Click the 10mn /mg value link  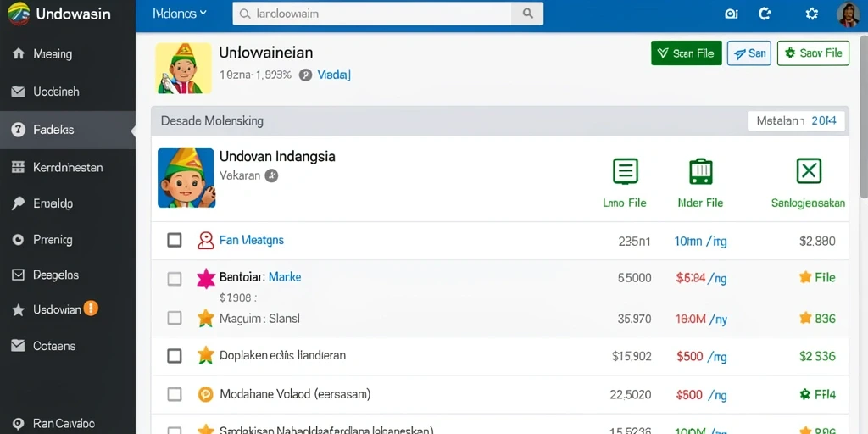[x=700, y=242]
